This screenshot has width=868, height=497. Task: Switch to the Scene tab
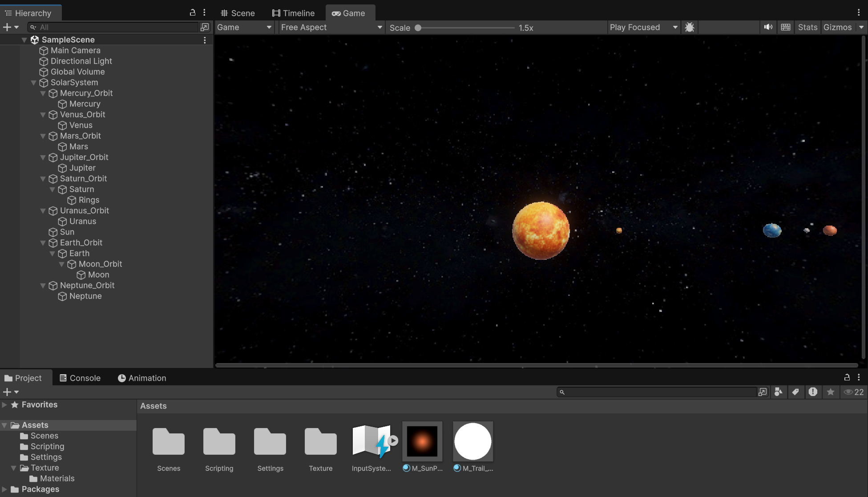(238, 13)
